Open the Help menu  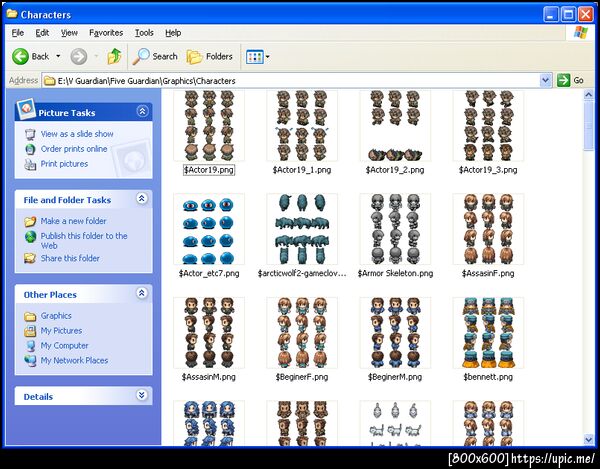[173, 33]
